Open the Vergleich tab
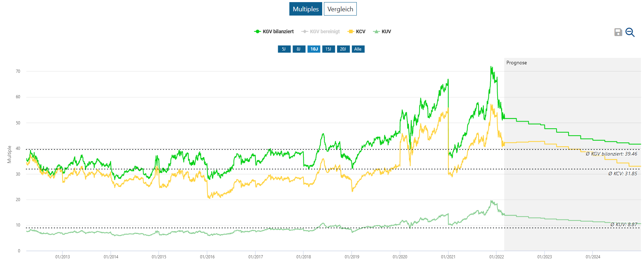Viewport: 644px width, 264px height. click(x=340, y=9)
